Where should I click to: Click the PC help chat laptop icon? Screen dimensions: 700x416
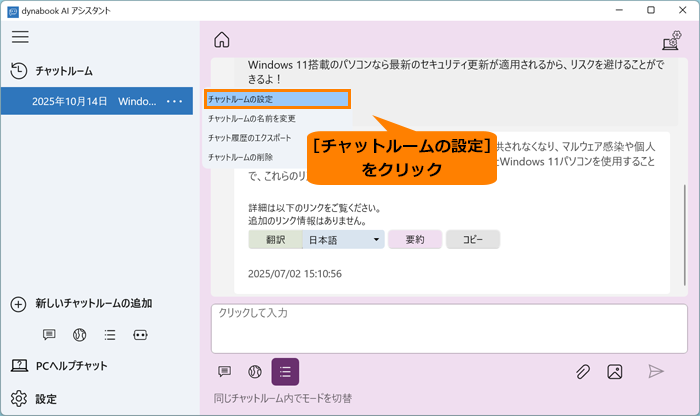coord(19,366)
